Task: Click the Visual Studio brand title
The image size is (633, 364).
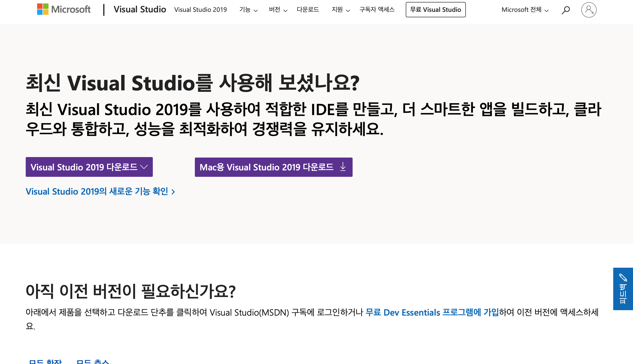Action: [x=140, y=9]
